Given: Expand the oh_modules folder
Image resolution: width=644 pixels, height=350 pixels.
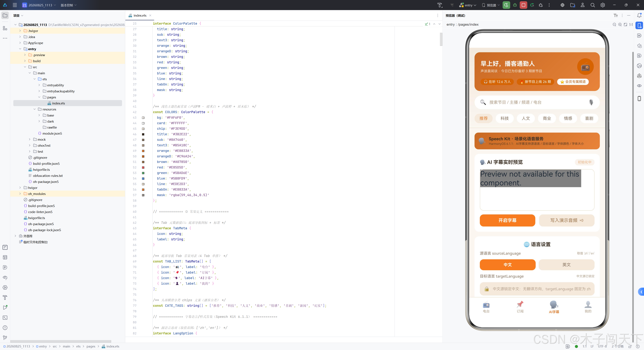Looking at the screenshot, I should [20, 194].
